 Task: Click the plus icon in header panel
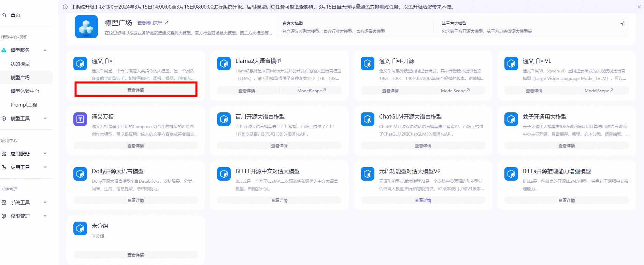tap(623, 23)
